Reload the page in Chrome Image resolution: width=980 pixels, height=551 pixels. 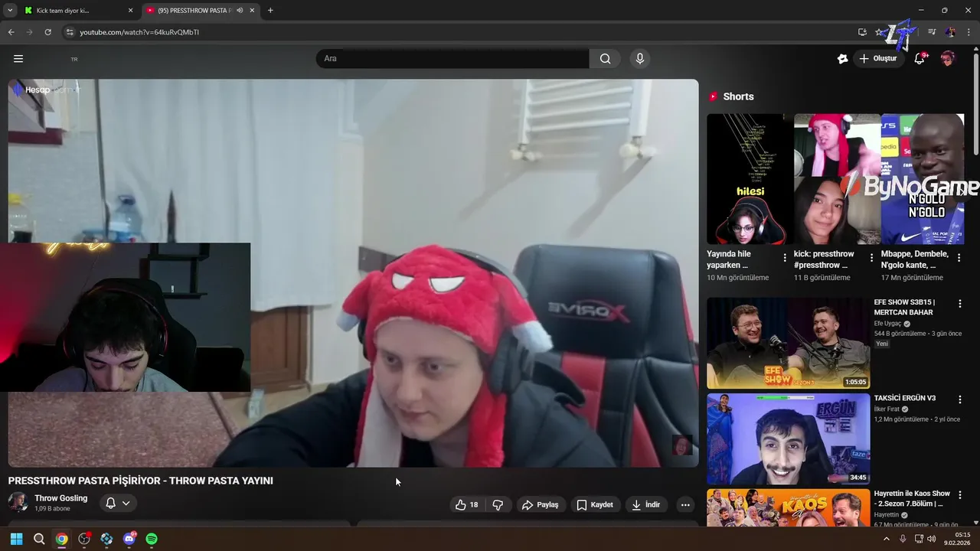coord(47,32)
